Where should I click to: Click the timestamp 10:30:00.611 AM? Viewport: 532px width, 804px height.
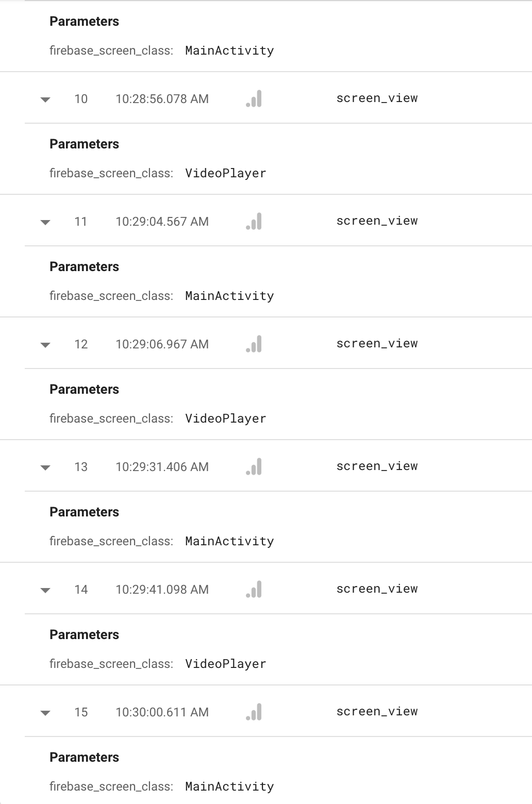[161, 712]
